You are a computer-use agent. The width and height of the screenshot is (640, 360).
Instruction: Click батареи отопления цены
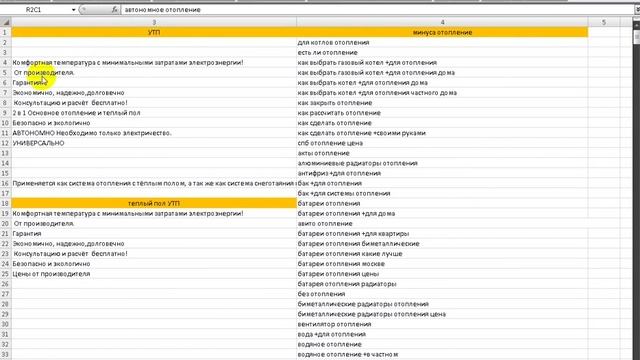(442, 274)
